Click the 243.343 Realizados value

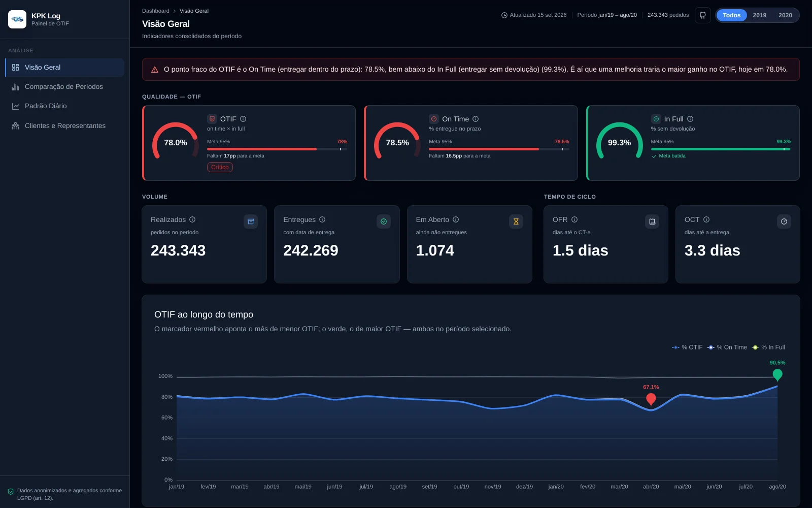[178, 250]
